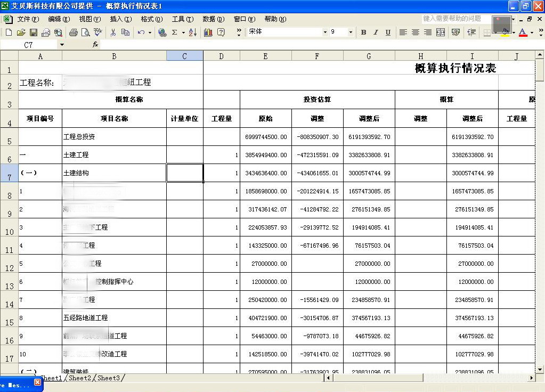Open the 视图(V) menu
This screenshot has height=392, width=545.
[90, 19]
